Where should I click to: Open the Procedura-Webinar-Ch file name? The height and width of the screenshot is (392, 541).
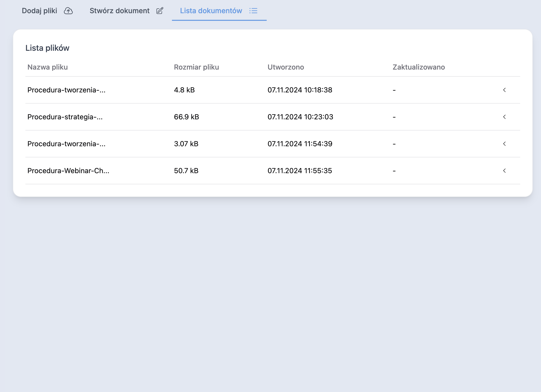(68, 171)
